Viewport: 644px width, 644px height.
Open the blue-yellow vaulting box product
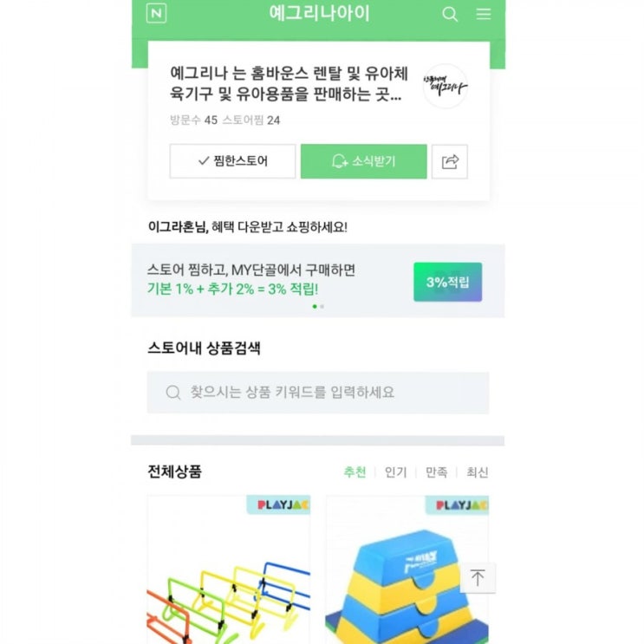(x=407, y=569)
